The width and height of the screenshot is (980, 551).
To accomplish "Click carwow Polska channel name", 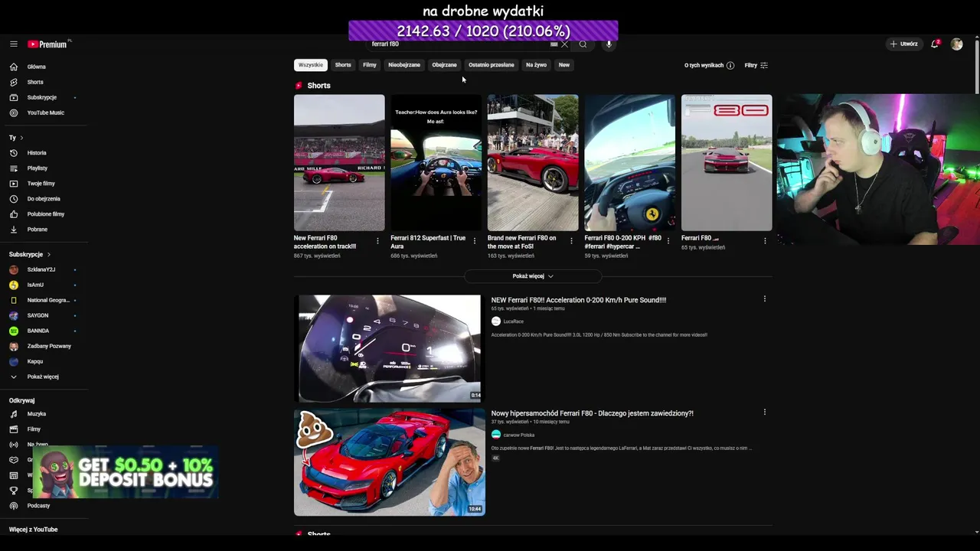I will (x=519, y=435).
